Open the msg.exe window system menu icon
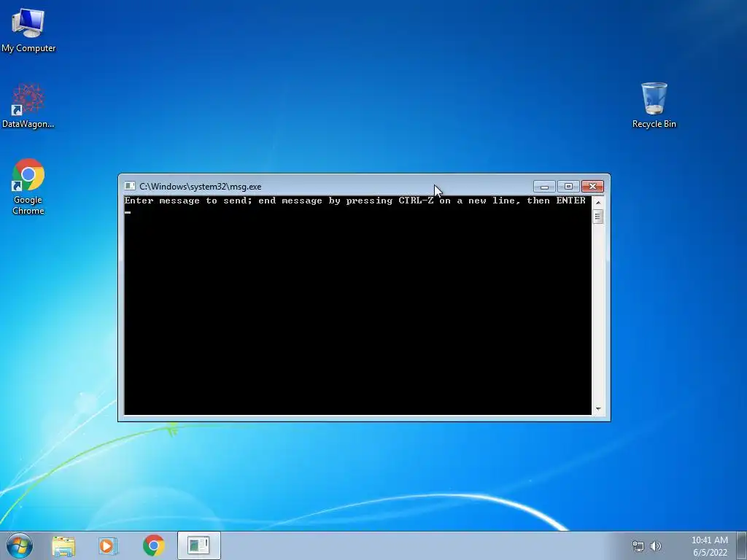Viewport: 747px width, 560px height. 130,186
